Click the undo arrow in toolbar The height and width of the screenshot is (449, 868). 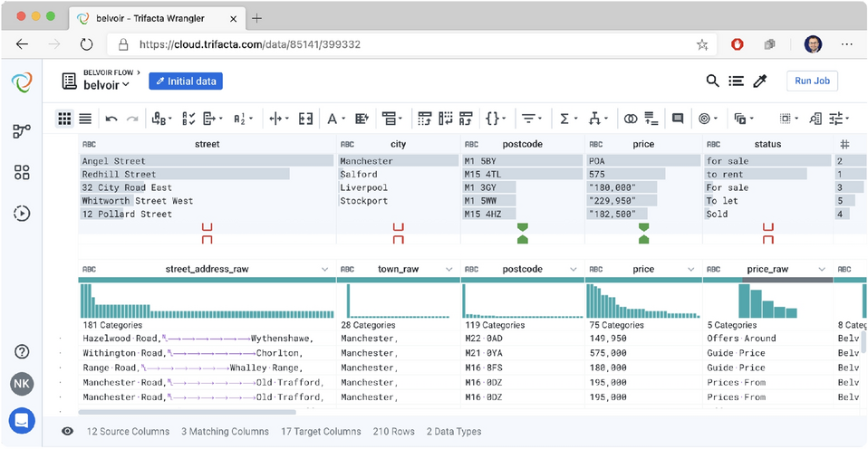[x=111, y=119]
